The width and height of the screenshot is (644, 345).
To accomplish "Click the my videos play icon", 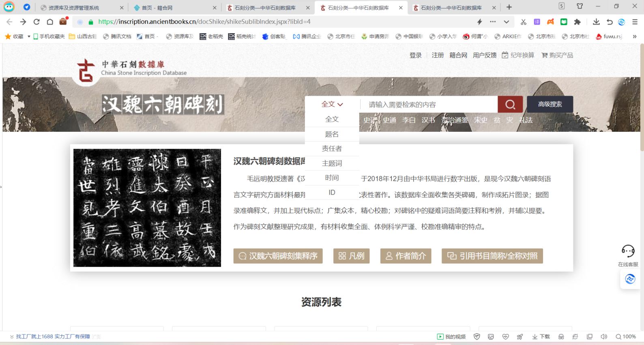I will pos(440,336).
